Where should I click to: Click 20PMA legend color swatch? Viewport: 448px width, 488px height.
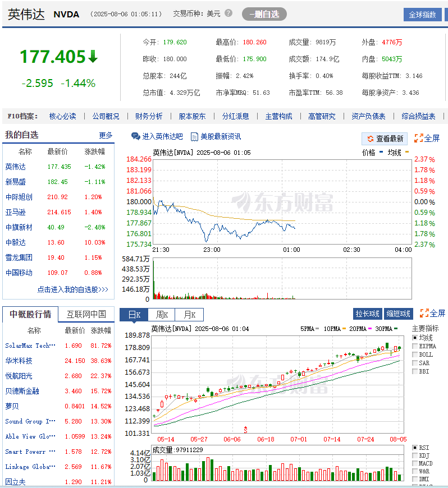coord(370,329)
